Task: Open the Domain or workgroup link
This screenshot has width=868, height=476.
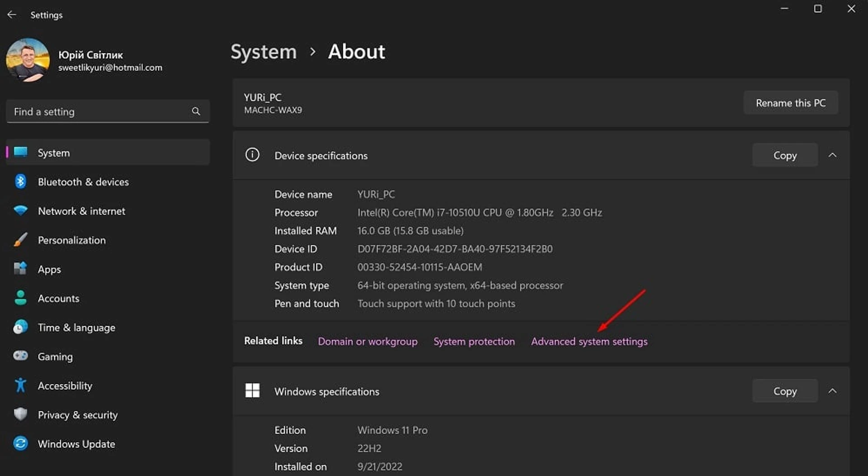Action: (x=368, y=341)
